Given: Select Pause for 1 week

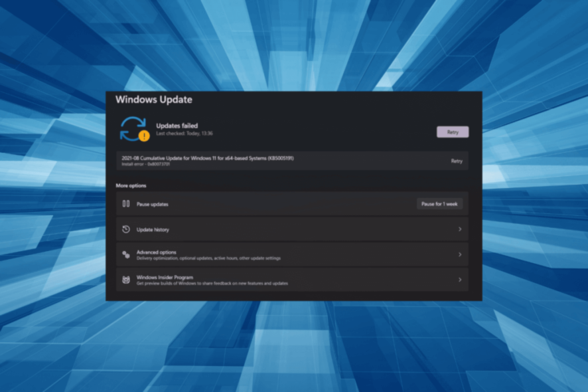Looking at the screenshot, I should (x=439, y=204).
